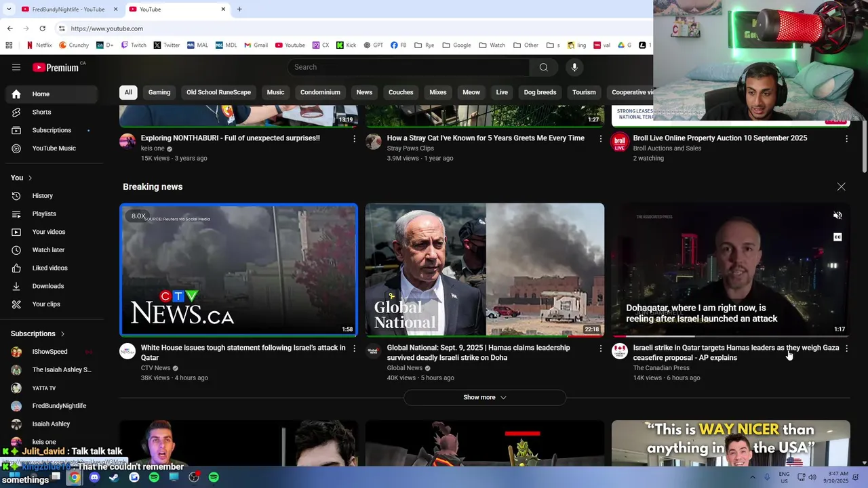
Task: Click the search magnifier button
Action: [543, 67]
